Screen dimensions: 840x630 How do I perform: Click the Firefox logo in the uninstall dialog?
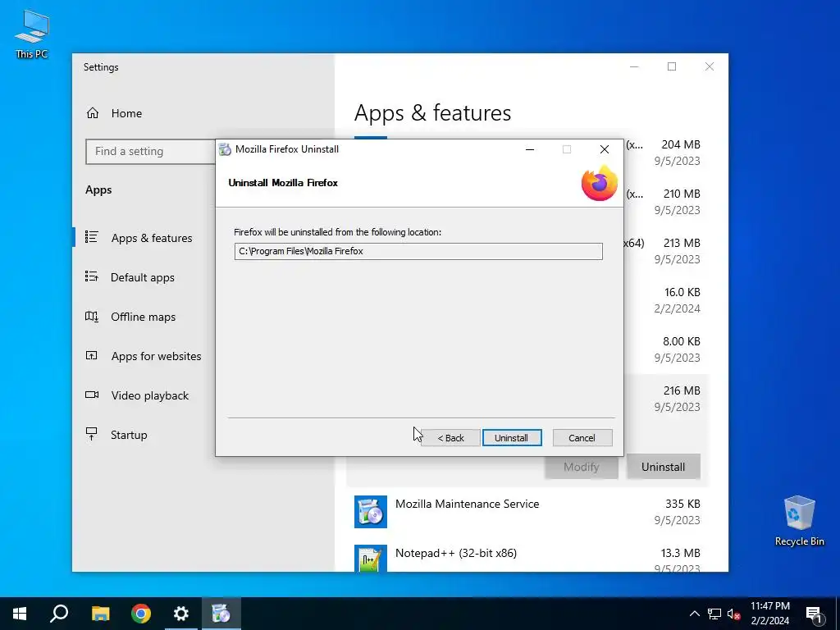pos(600,183)
